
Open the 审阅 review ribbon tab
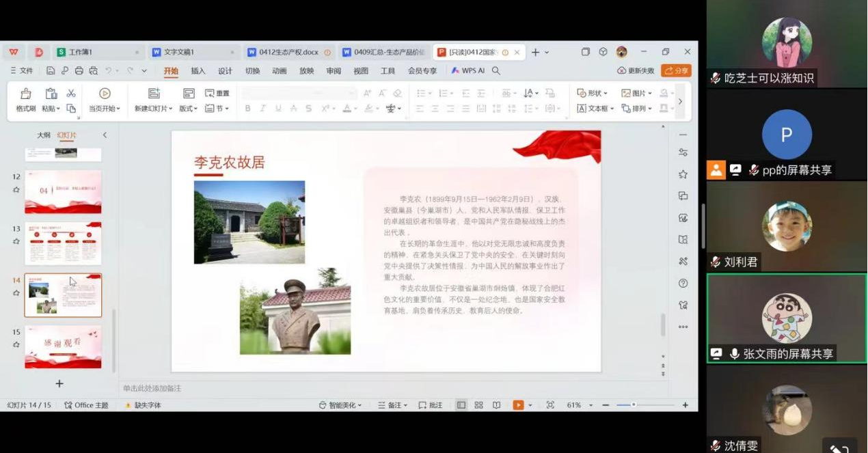pyautogui.click(x=334, y=70)
